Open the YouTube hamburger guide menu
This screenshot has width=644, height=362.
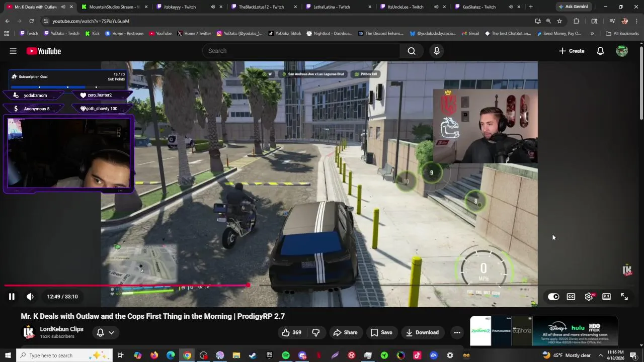[13, 51]
